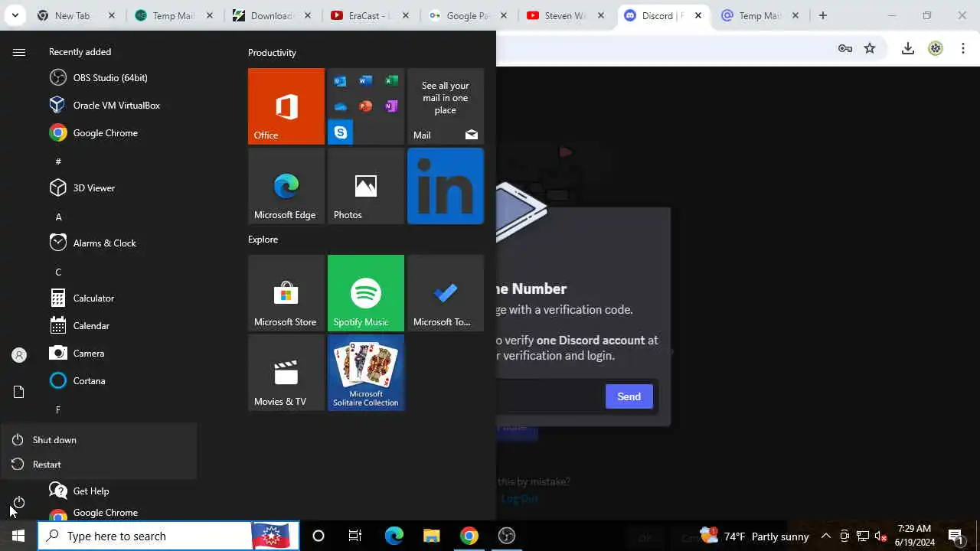Click the Power icon in Start sidebar

tap(19, 502)
